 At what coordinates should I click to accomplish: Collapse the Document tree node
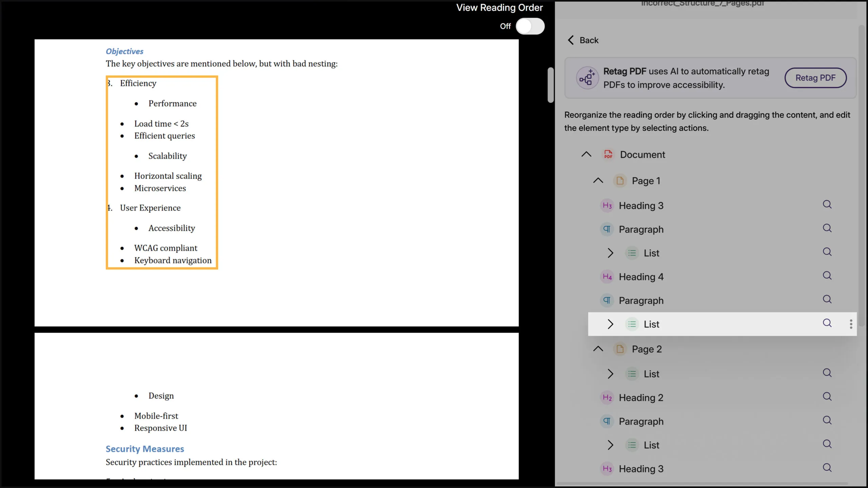pos(586,155)
